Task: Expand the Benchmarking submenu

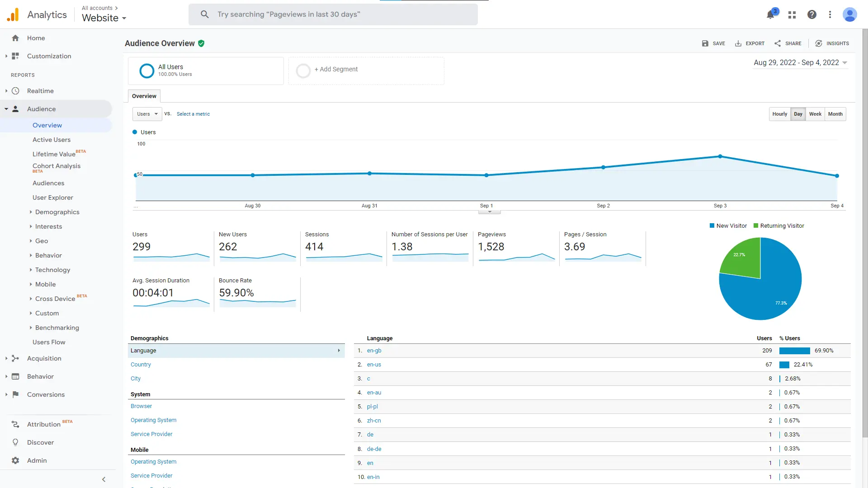Action: point(31,328)
